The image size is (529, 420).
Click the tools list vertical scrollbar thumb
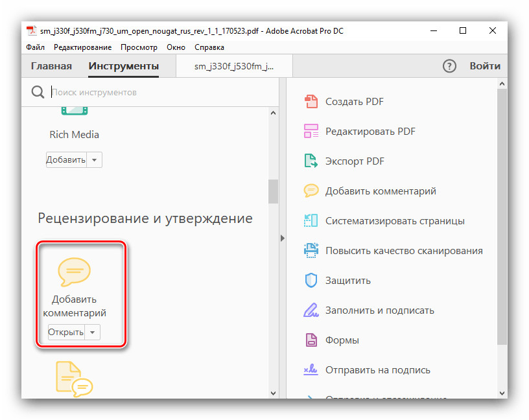(x=273, y=192)
